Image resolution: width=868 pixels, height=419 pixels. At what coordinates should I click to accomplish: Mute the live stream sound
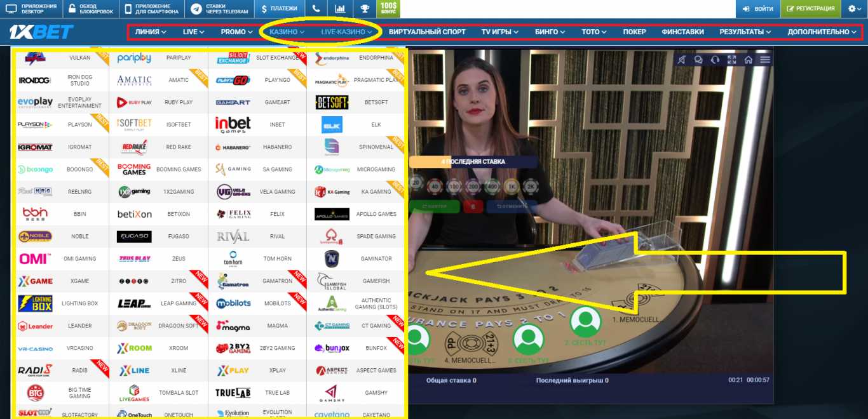682,60
